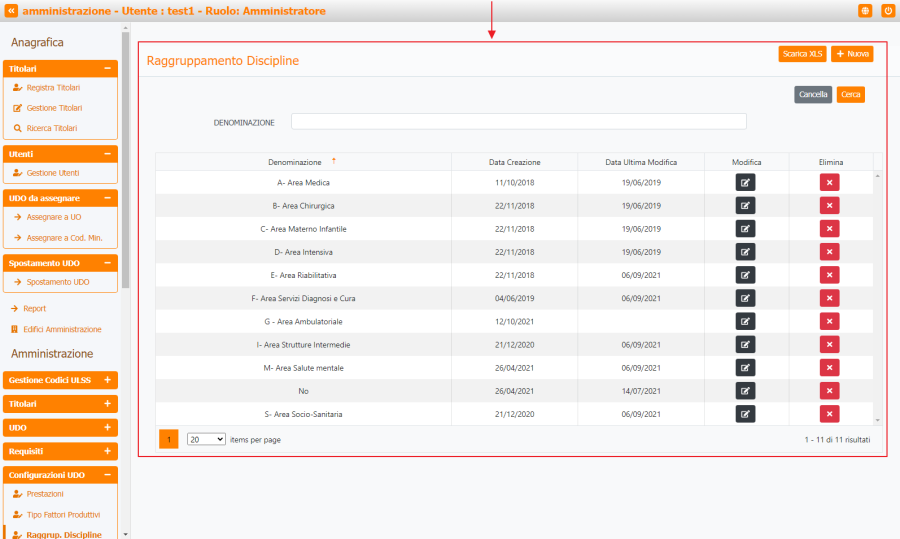Edit the M- Area Salute mentale row

coord(746,368)
